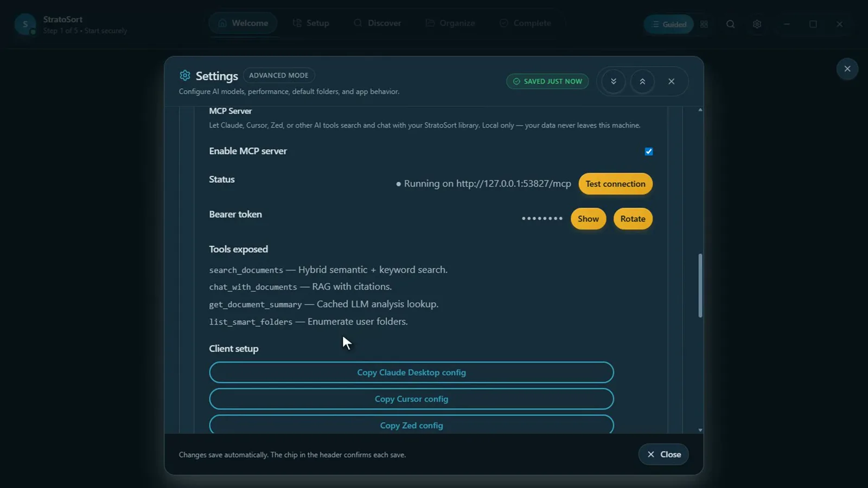Click StratoSort avatar logo
This screenshot has width=868, height=488.
25,24
